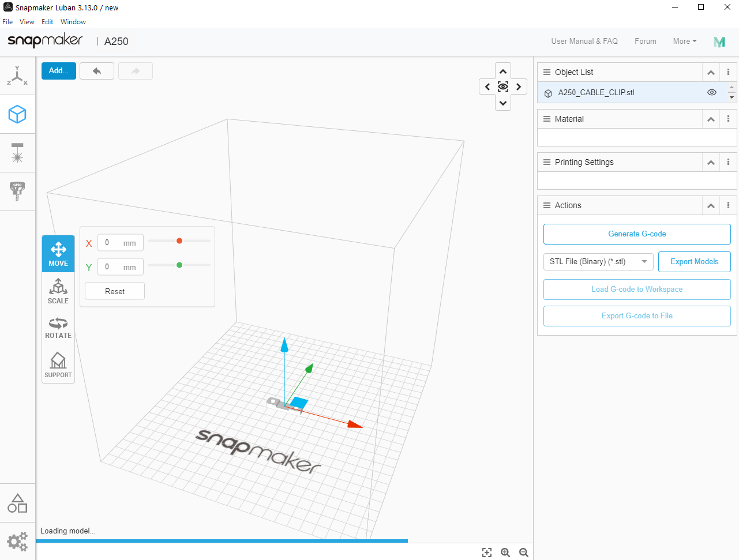Collapse the Actions panel

[710, 205]
